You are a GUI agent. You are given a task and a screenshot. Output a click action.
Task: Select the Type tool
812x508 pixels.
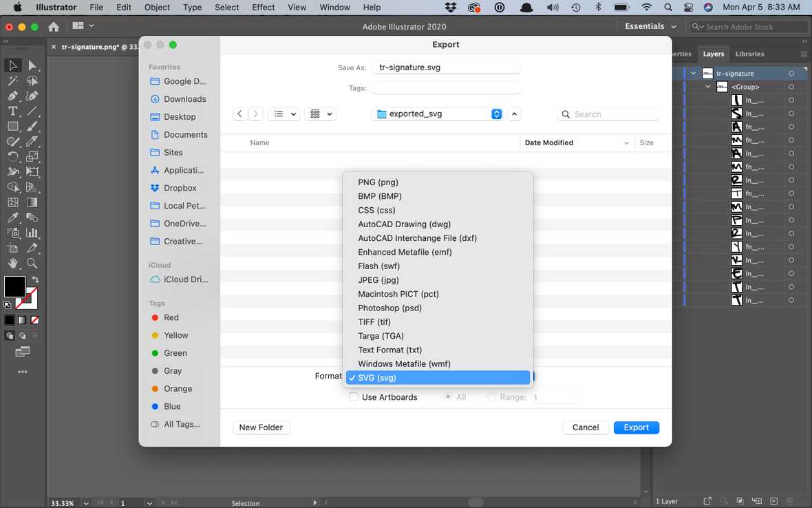(x=12, y=111)
